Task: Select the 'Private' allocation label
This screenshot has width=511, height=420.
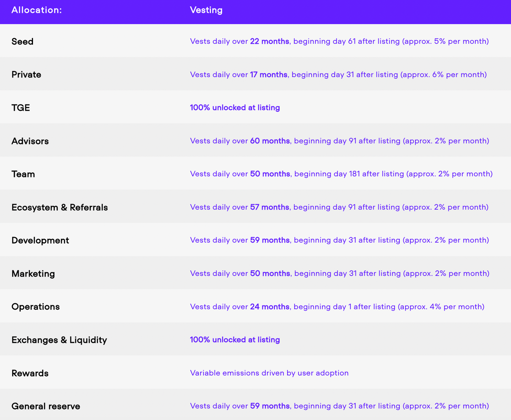Action: pos(26,74)
